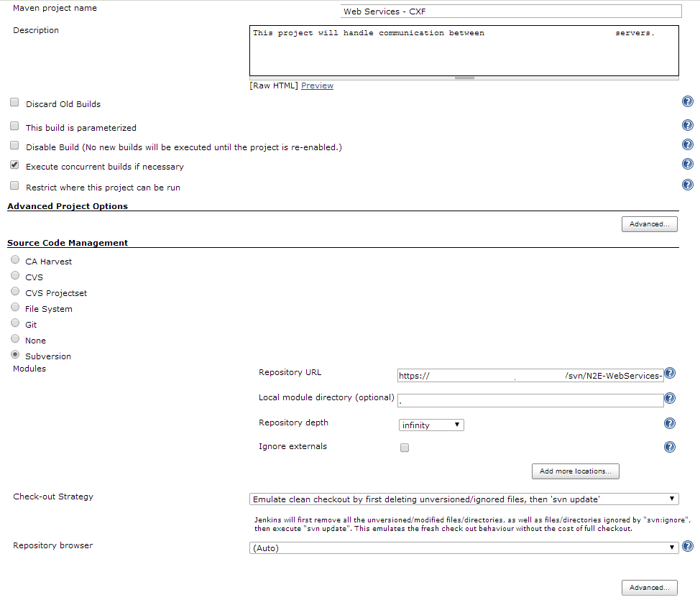The width and height of the screenshot is (700, 605).
Task: Open help for Disable Build option
Action: [x=687, y=144]
